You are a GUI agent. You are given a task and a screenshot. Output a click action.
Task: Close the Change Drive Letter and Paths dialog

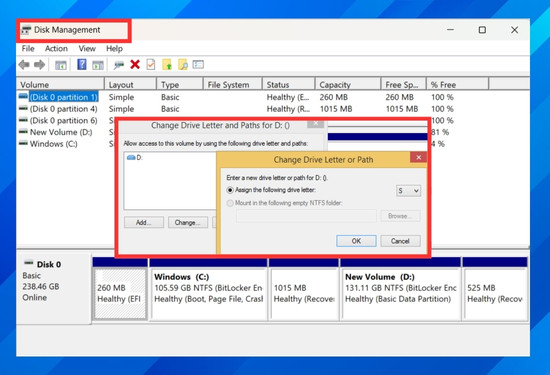[x=315, y=123]
